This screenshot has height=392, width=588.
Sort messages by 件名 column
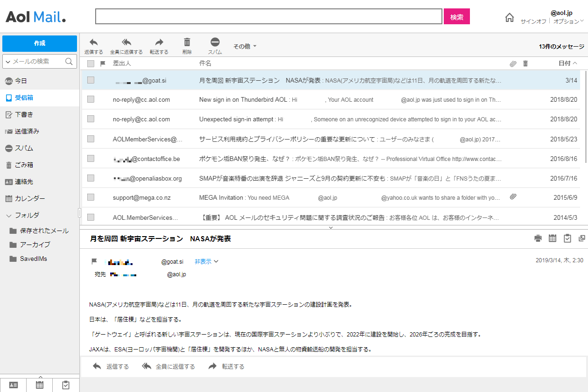tap(205, 63)
